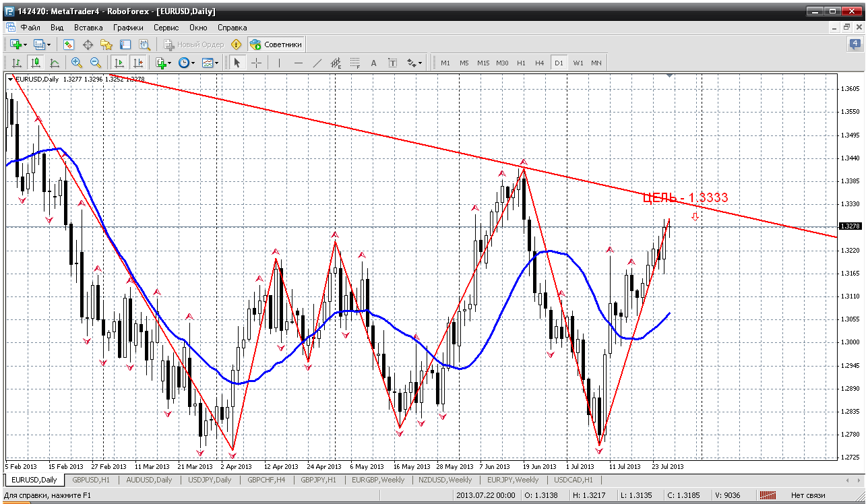This screenshot has height=504, width=868.
Task: Click the Новый Ордер button
Action: [x=193, y=44]
